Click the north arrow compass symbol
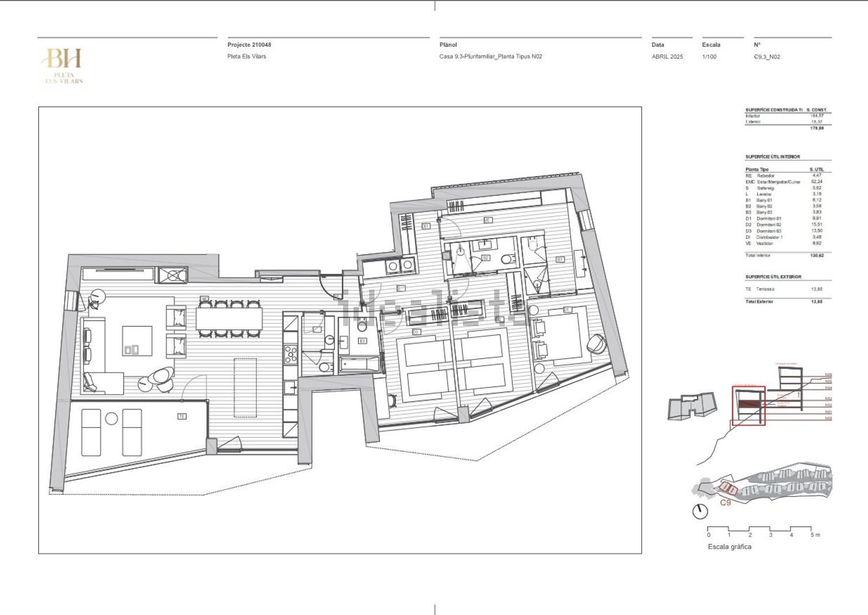This screenshot has height=615, width=868. point(700,511)
